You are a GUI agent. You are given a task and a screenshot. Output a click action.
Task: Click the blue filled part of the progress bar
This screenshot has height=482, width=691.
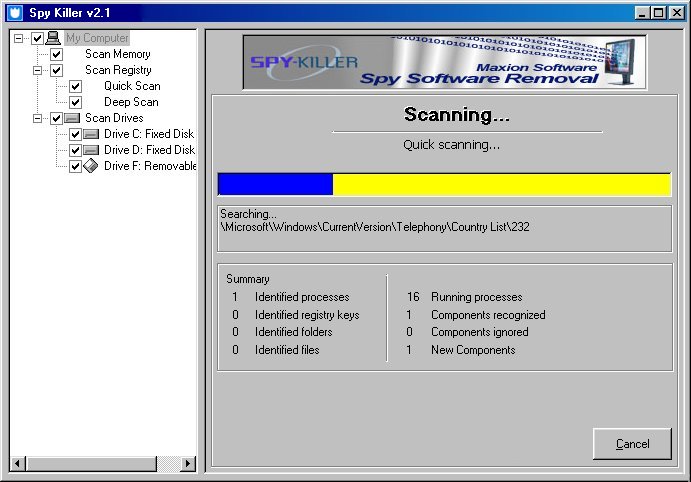[x=275, y=184]
